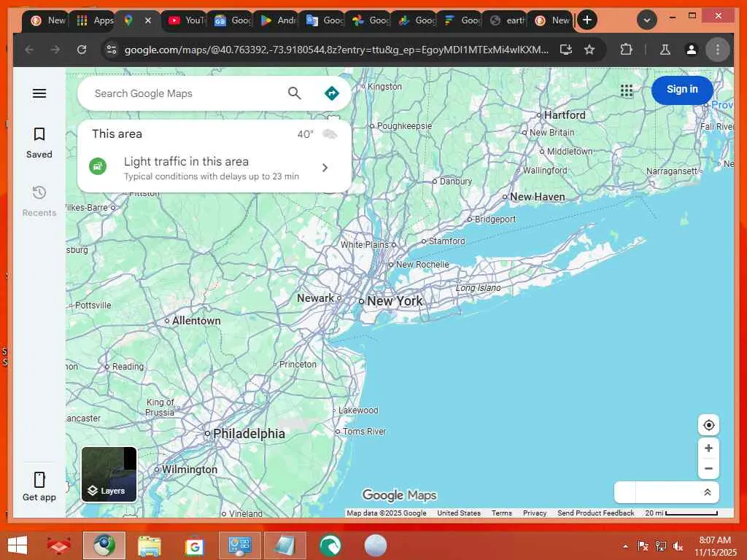Screen dimensions: 747x560
Task: Show hidden system tray icons
Action: tap(625, 546)
